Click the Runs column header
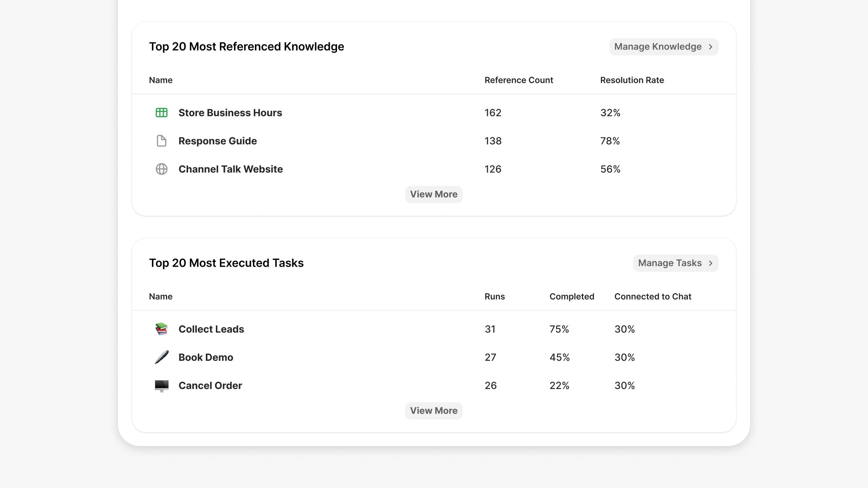Viewport: 868px width, 488px height. pyautogui.click(x=494, y=296)
